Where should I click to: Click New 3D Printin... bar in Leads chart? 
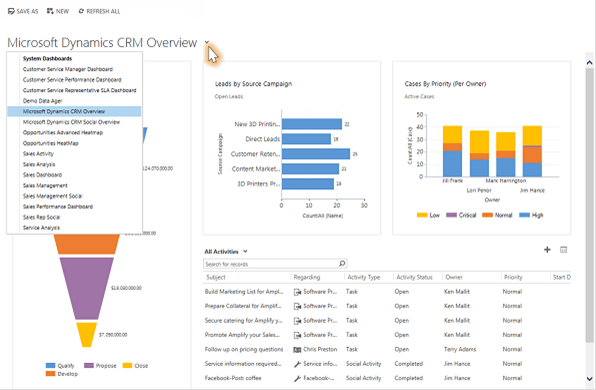click(x=312, y=124)
